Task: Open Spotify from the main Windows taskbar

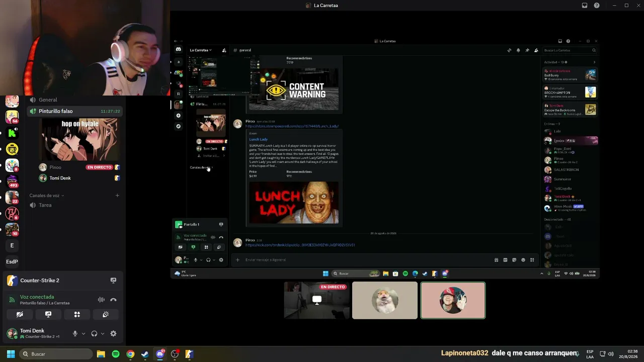Action: tap(116, 354)
